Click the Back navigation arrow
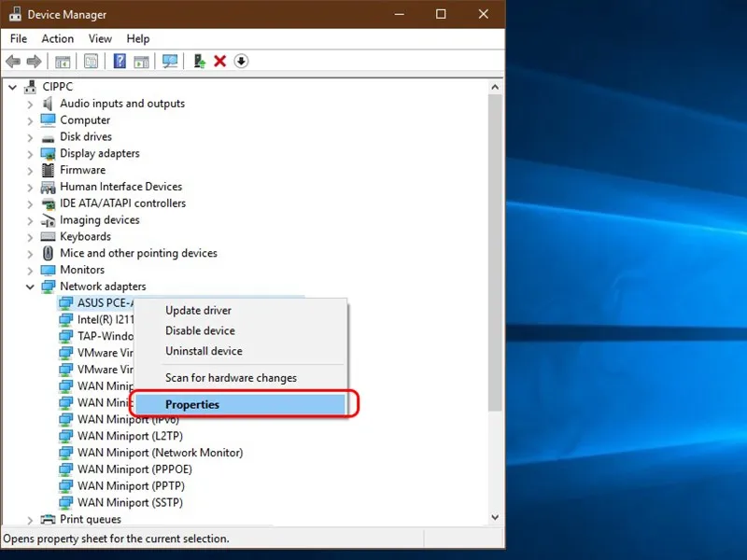747x560 pixels. 12,61
